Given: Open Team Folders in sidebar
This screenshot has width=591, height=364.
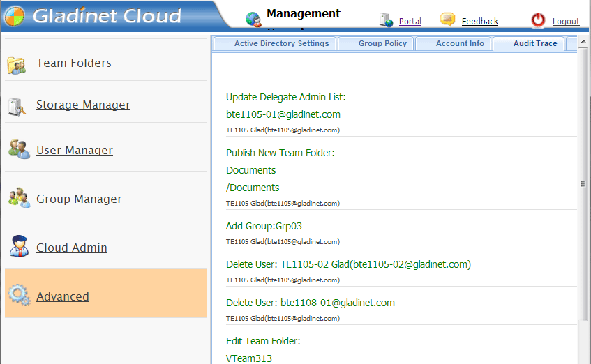Looking at the screenshot, I should (x=74, y=63).
